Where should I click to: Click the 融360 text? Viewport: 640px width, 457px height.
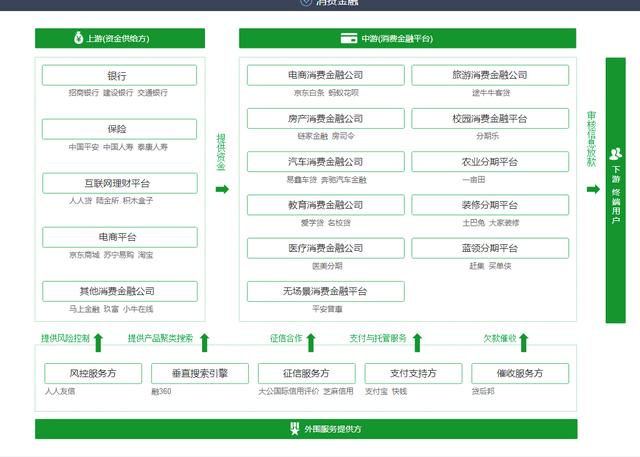pos(161,391)
